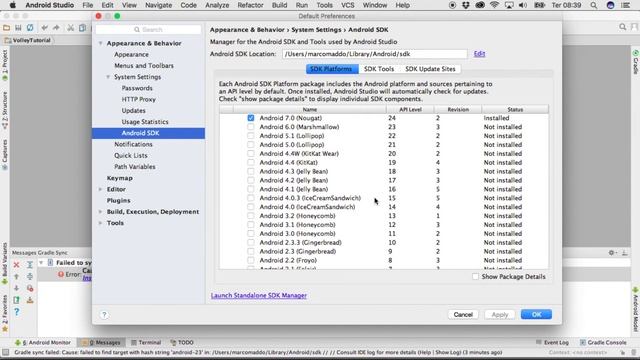Open Spotlight search in macOS menu bar
This screenshot has height=360, width=640.
pos(594,5)
